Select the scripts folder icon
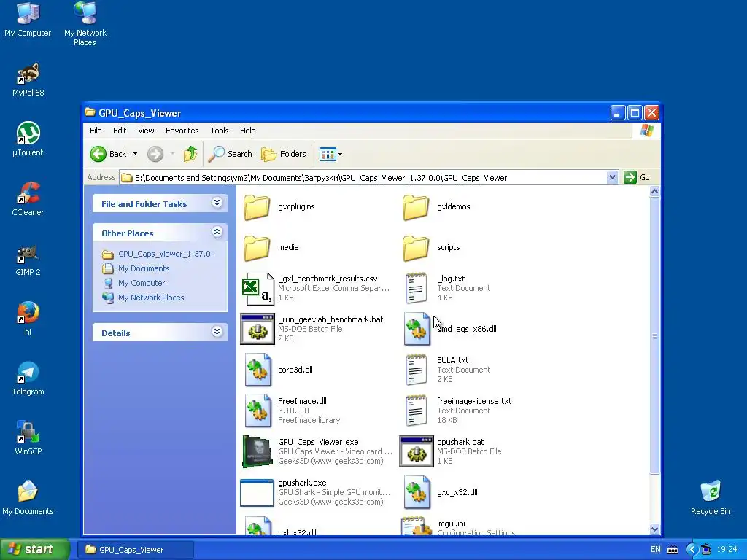This screenshot has width=747, height=560. point(416,248)
